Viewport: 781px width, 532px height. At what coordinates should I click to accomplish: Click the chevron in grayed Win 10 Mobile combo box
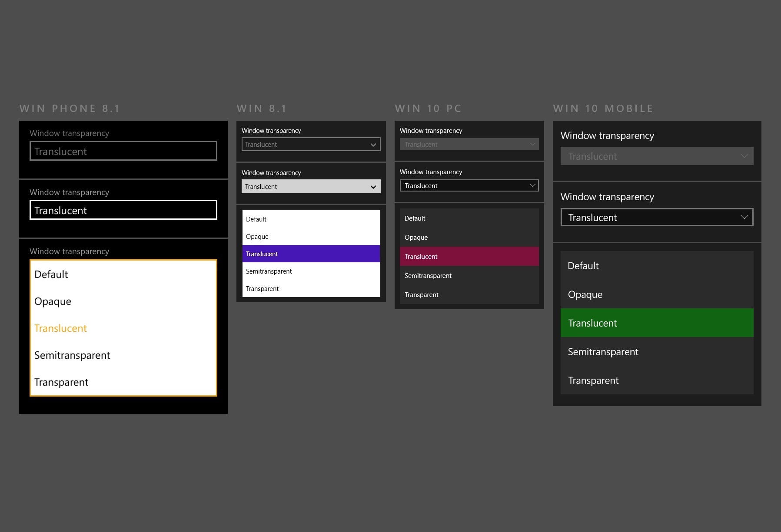[x=744, y=156]
